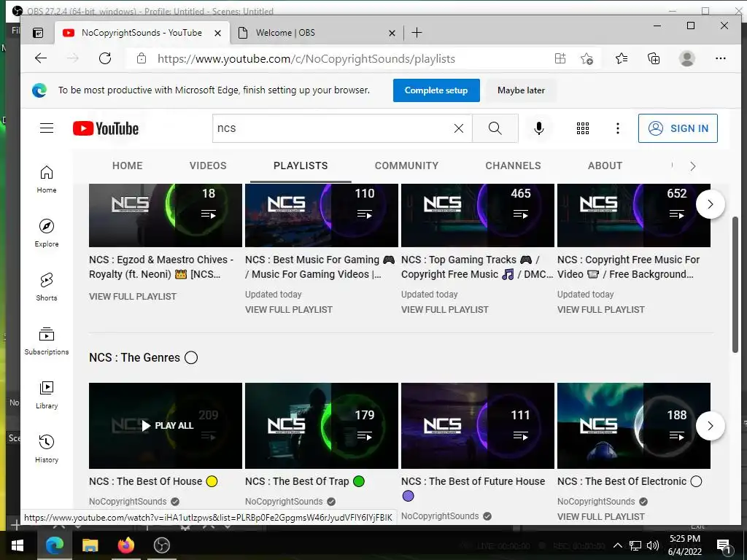Open Edge Favorites panel
Image resolution: width=747 pixels, height=560 pixels.
tap(622, 58)
